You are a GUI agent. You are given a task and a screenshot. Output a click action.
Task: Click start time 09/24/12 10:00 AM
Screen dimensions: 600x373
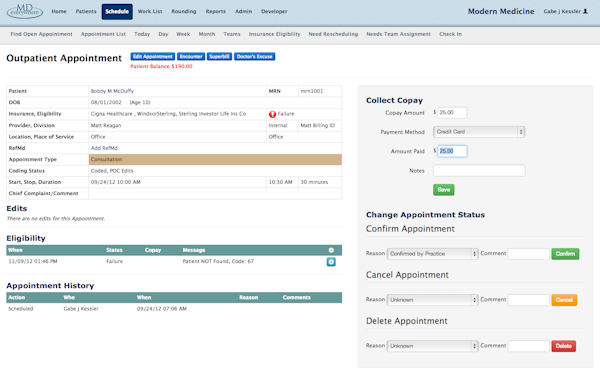point(116,182)
